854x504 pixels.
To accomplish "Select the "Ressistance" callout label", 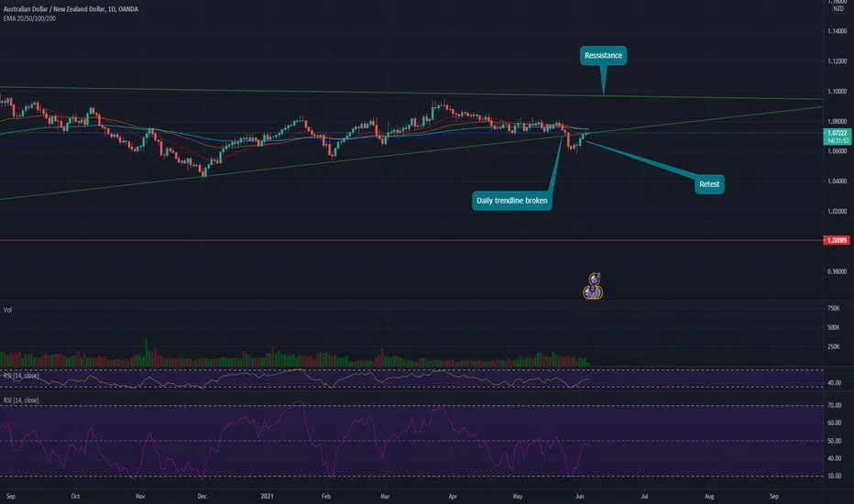I will [603, 56].
